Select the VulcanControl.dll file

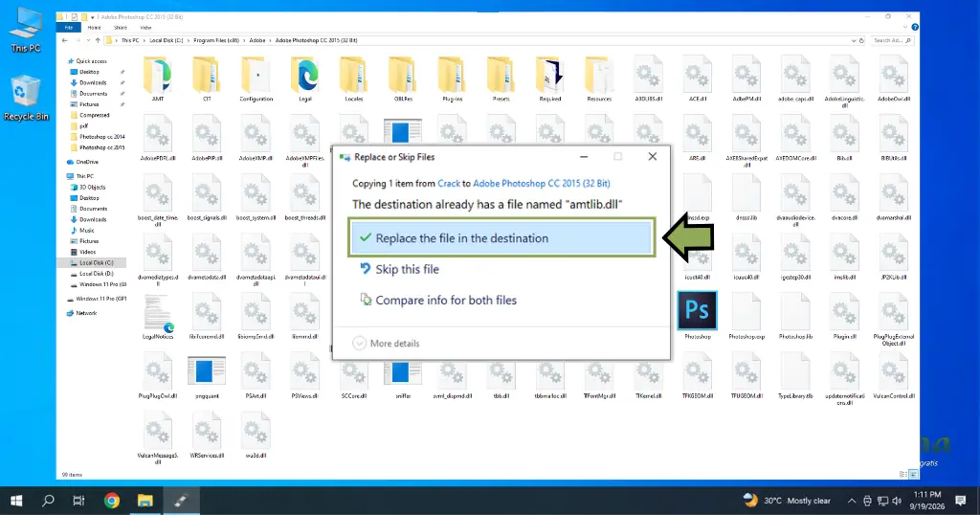coord(894,375)
